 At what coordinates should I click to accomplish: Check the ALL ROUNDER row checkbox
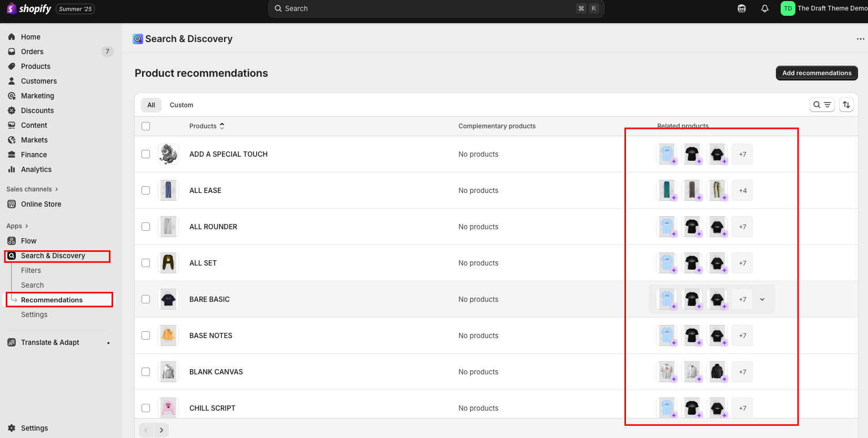click(146, 227)
